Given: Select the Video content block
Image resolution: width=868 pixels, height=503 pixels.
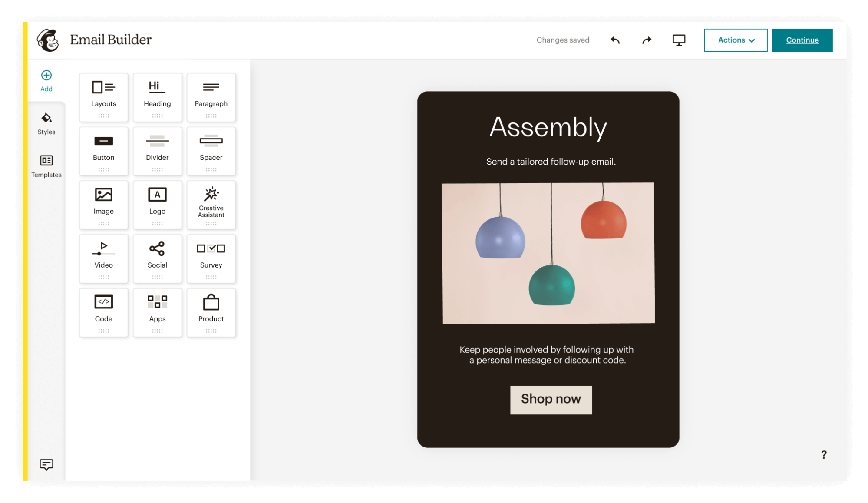Looking at the screenshot, I should tap(104, 259).
